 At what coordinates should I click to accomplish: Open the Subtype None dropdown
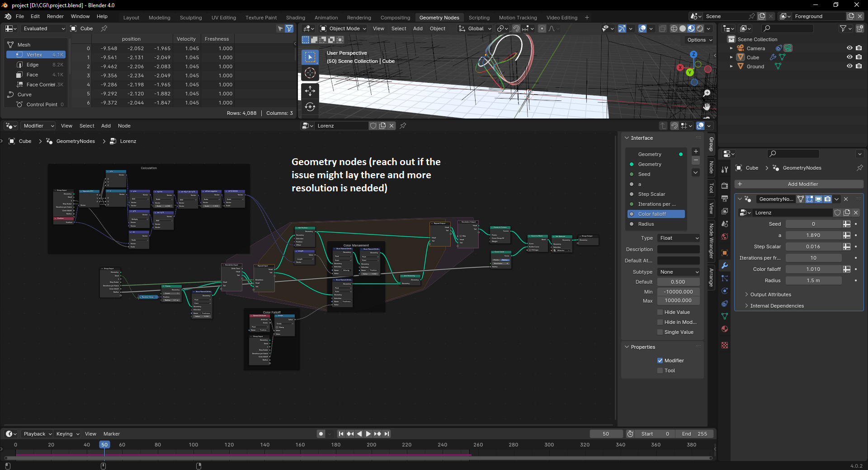coord(679,272)
